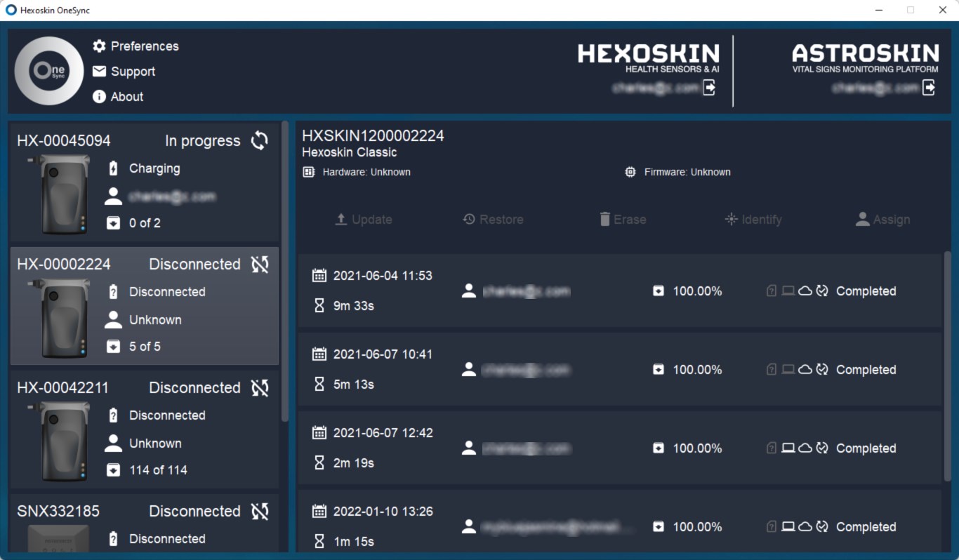Click the user icon in 2021-06-07 12:42 row
Screen dimensions: 959x560
469,448
